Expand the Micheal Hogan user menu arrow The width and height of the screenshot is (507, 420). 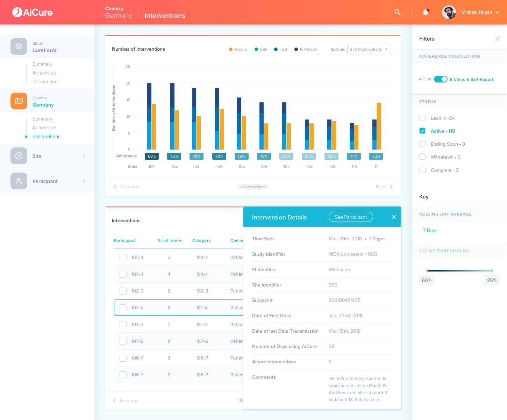498,12
